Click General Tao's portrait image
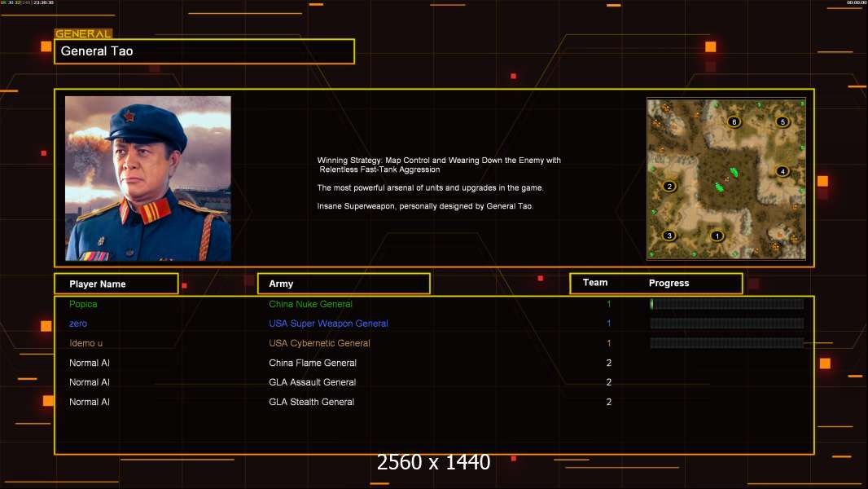868x489 pixels. (x=148, y=178)
